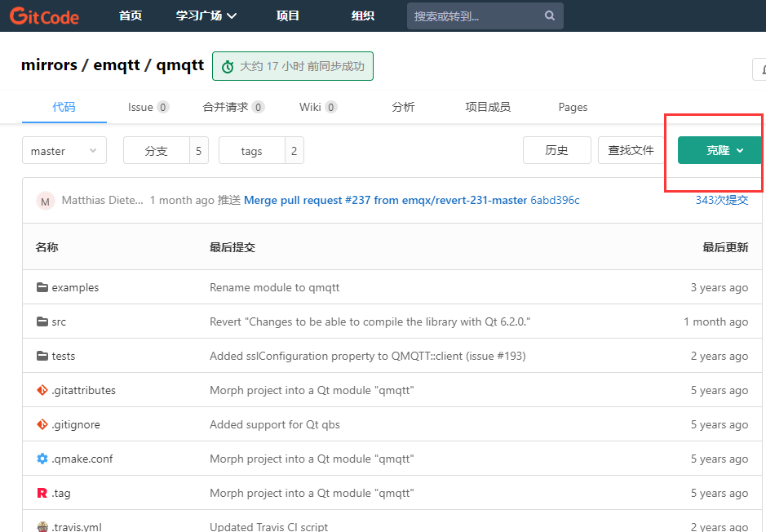Open the 项目成员 tab
The height and width of the screenshot is (532, 766).
[488, 107]
